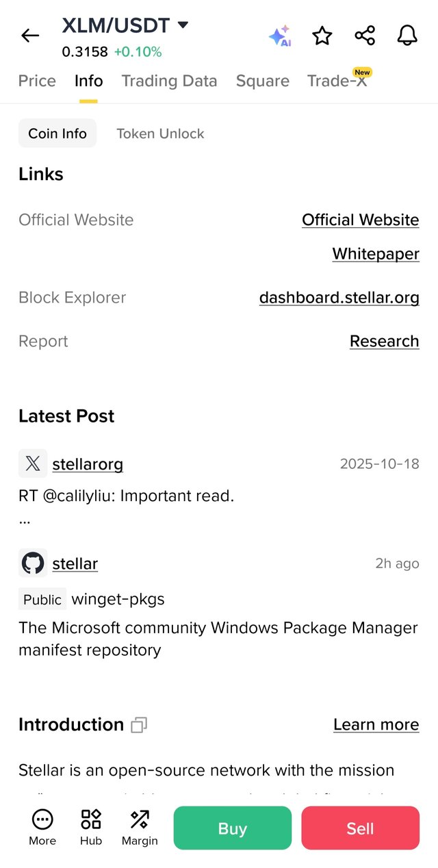Expand the XLM/USDT pair dropdown
This screenshot has width=438, height=868.
183,25
